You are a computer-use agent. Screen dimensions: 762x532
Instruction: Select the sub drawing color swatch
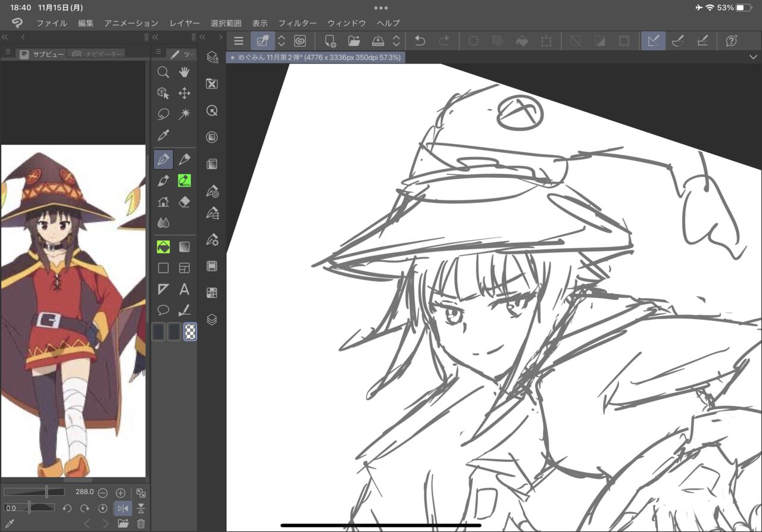(174, 331)
